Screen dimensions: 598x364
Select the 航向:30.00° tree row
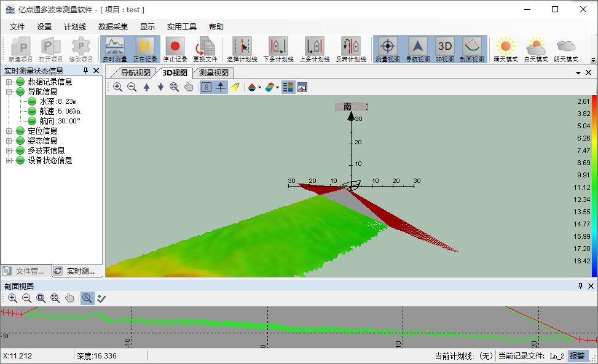click(x=60, y=121)
